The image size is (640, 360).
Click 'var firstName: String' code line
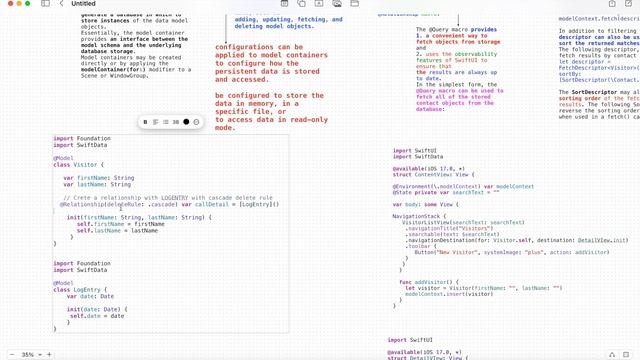(x=99, y=178)
